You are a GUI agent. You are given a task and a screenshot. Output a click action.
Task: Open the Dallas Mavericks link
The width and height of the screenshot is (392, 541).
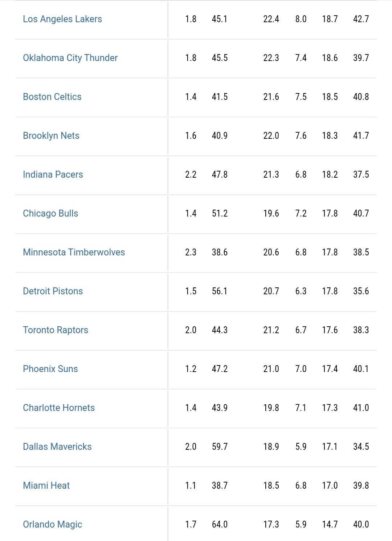[57, 447]
